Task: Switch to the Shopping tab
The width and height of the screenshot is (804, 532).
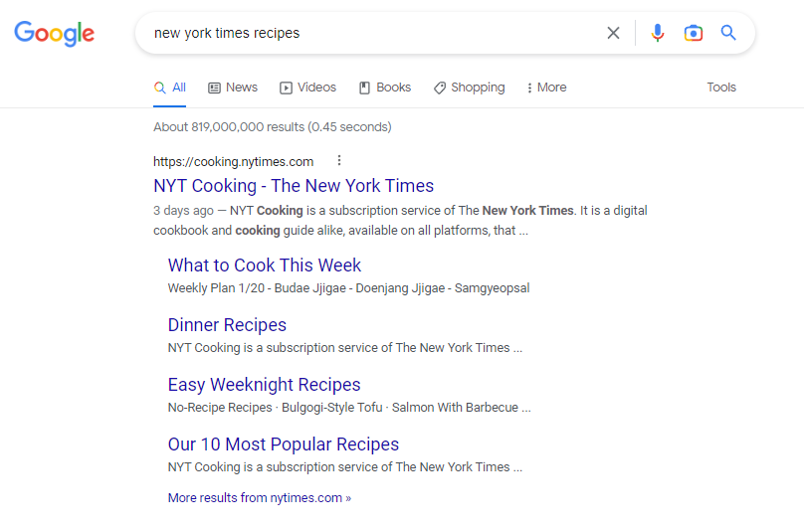Action: click(x=469, y=88)
